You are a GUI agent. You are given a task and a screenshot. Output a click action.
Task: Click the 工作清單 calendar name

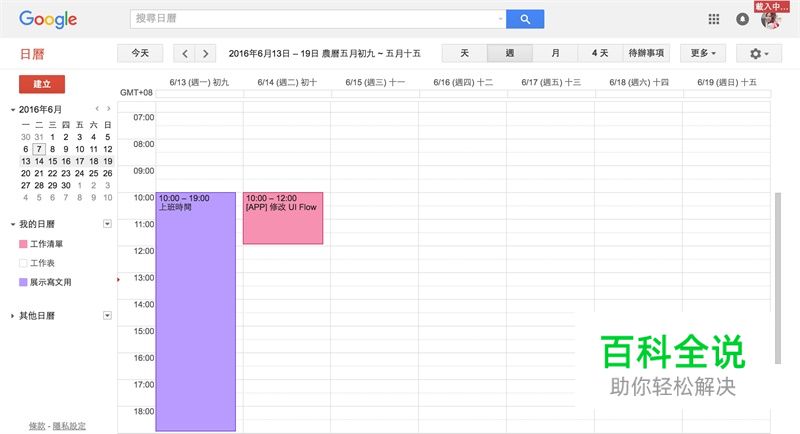coord(46,244)
